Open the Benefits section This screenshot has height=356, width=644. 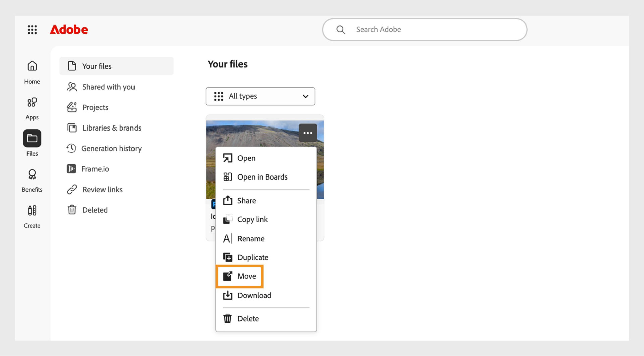tap(32, 180)
